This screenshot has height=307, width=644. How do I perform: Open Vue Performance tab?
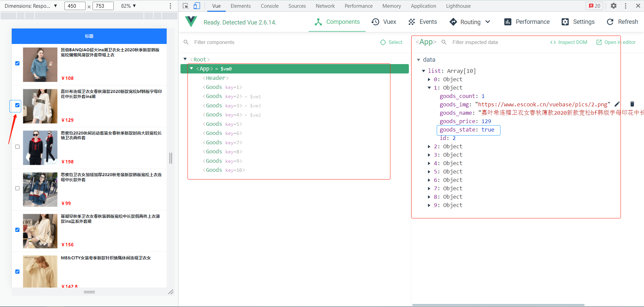pyautogui.click(x=527, y=22)
